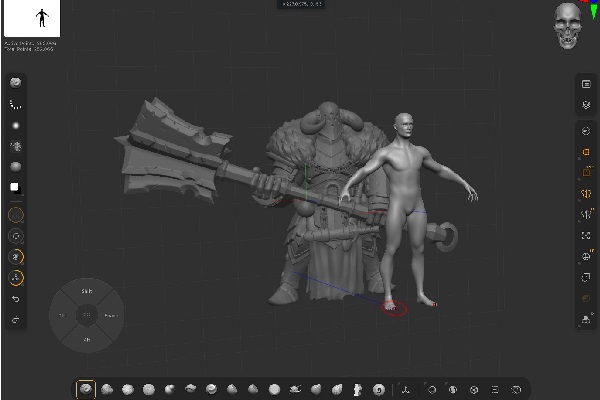Select the highlighted first brush in bottom bar
The image size is (600, 400).
pos(86,389)
